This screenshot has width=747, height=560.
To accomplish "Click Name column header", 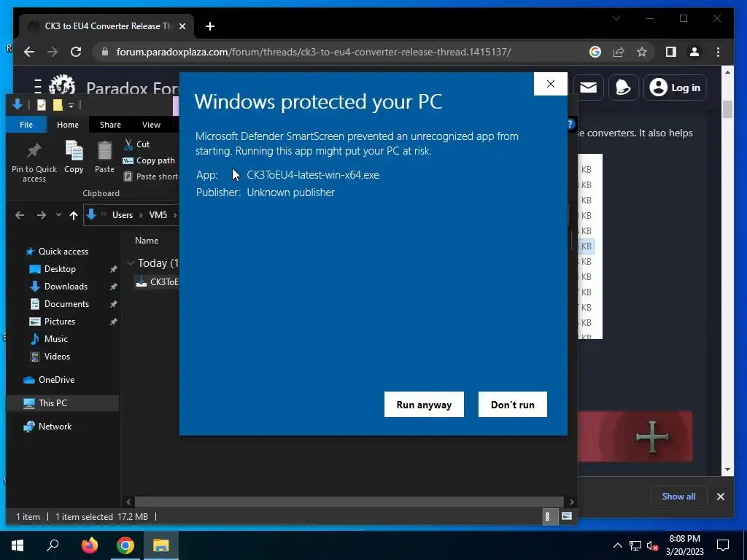I will [x=146, y=241].
